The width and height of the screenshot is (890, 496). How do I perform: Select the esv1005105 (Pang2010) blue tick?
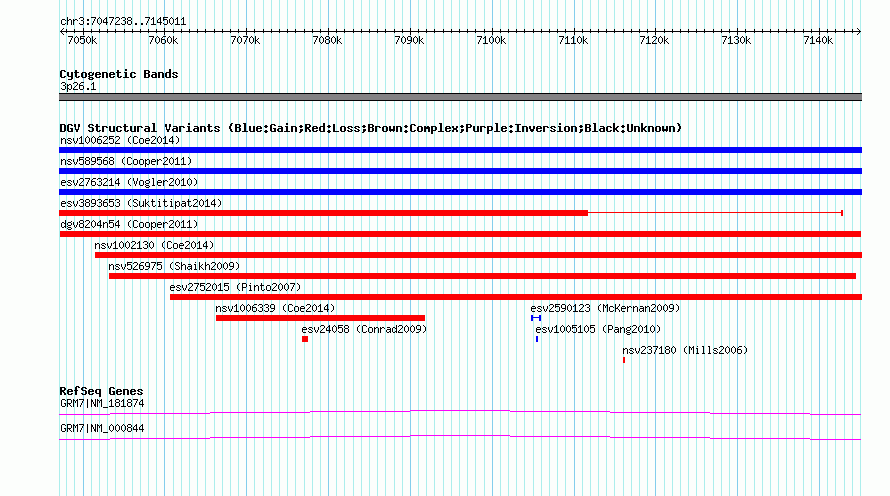coord(537,339)
